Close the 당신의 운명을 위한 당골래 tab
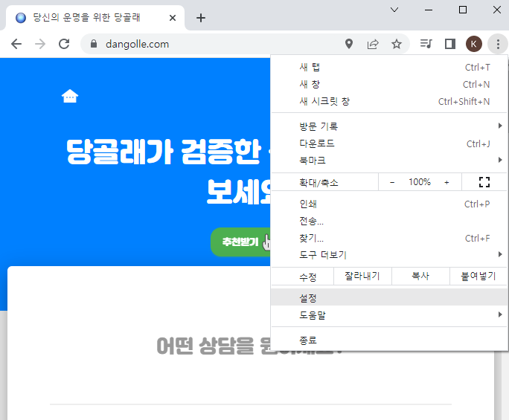This screenshot has width=509, height=420. [x=173, y=18]
